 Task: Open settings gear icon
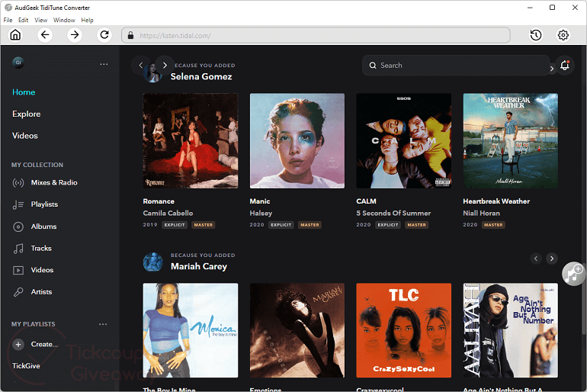click(563, 35)
